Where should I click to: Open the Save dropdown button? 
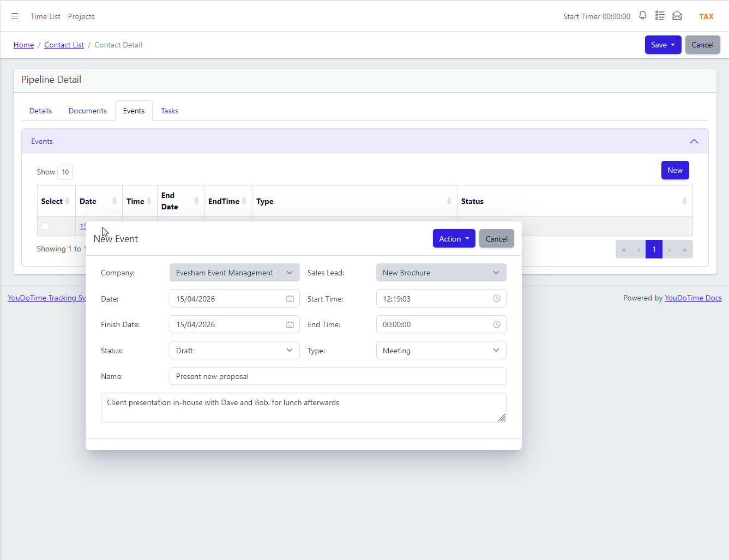click(x=663, y=45)
